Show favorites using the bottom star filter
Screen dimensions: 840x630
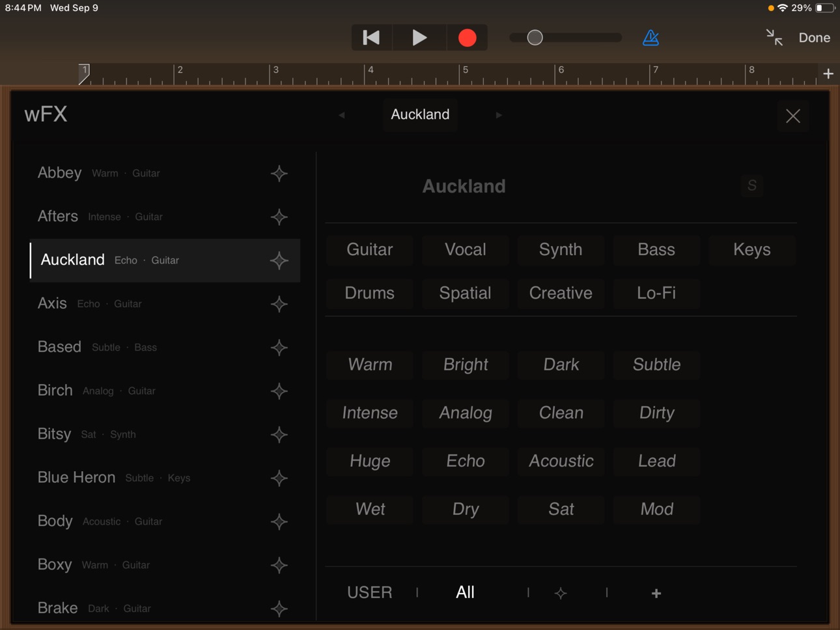point(561,593)
